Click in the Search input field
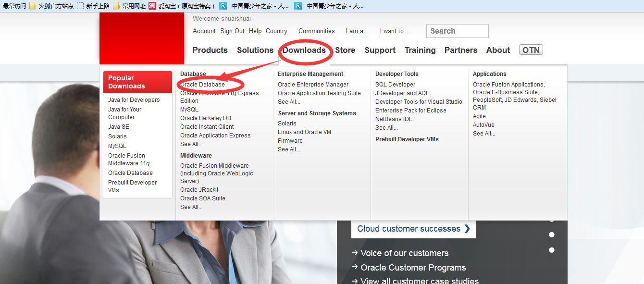The width and height of the screenshot is (644, 284). (x=458, y=31)
